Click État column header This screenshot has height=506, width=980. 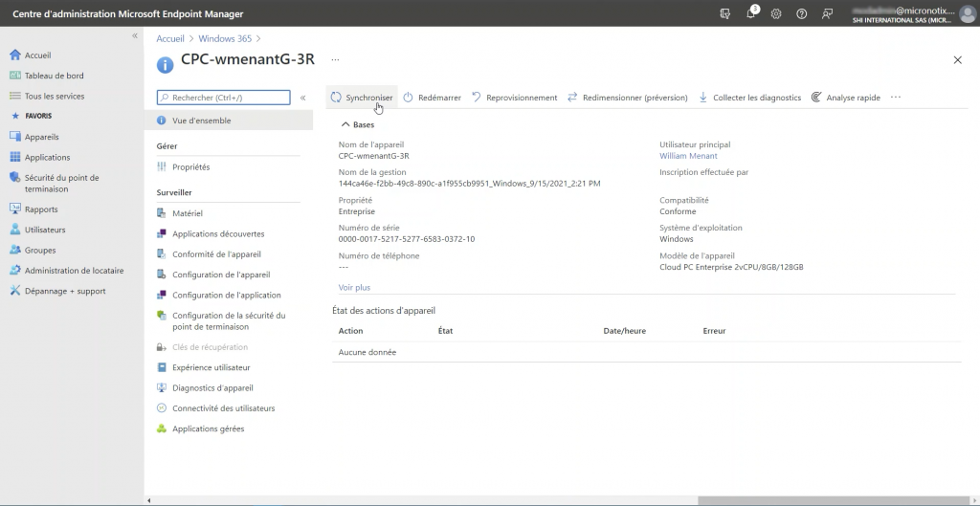[446, 331]
